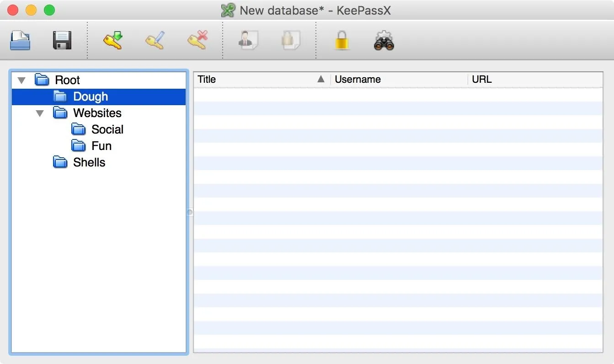Click the Social folder icon
This screenshot has height=364, width=614.
79,129
